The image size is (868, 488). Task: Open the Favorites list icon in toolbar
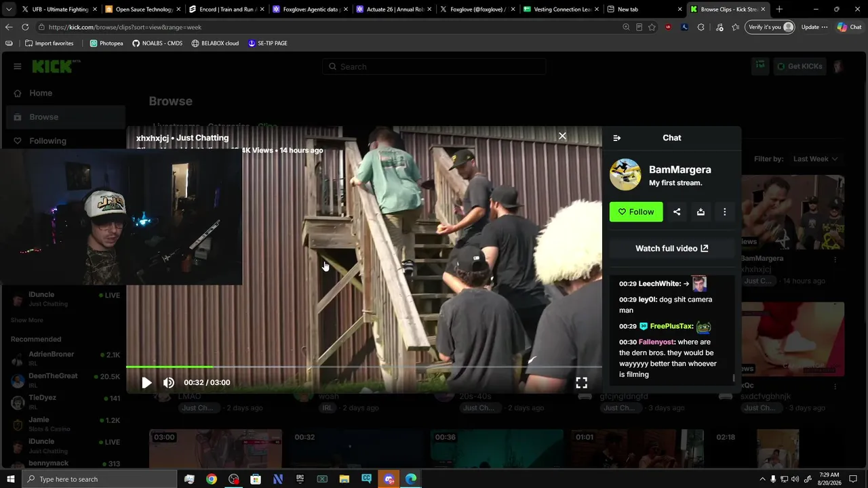pyautogui.click(x=736, y=27)
